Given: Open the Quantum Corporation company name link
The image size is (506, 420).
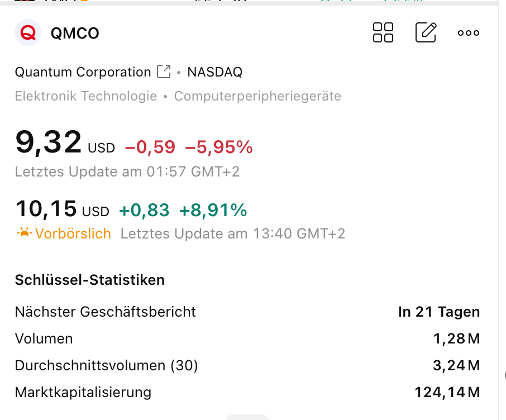Looking at the screenshot, I should tap(83, 72).
